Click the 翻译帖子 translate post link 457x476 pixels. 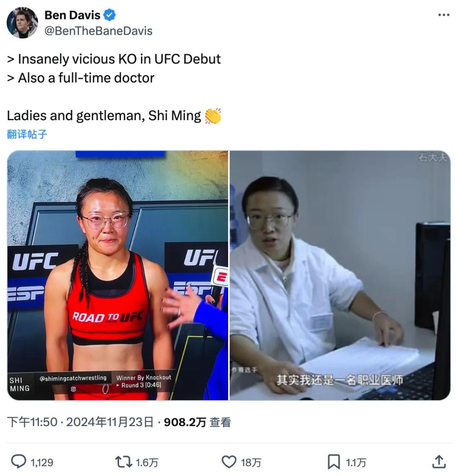click(x=27, y=134)
